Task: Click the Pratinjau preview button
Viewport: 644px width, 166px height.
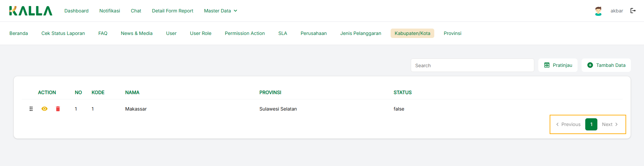Action: (x=558, y=65)
